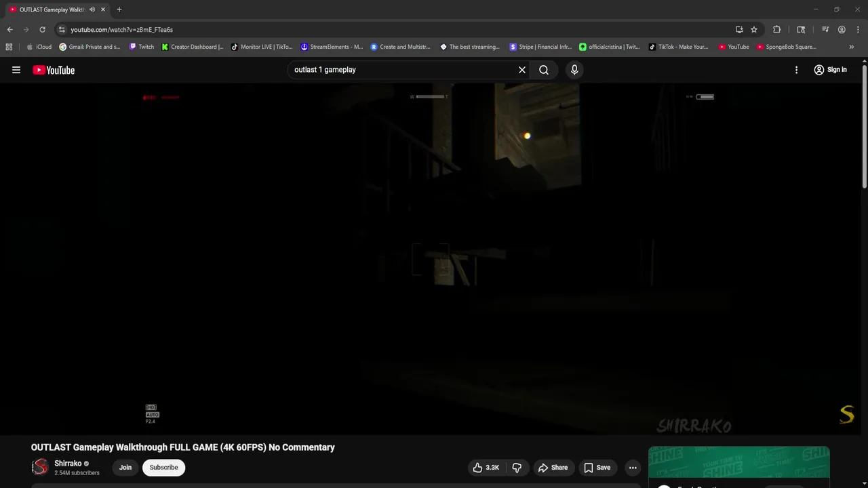Join the Shirrako channel membership
Viewport: 868px width, 488px height.
coord(125,468)
